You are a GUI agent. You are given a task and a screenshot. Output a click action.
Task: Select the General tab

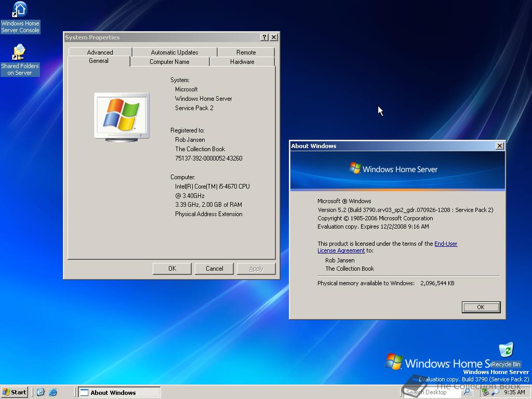99,61
